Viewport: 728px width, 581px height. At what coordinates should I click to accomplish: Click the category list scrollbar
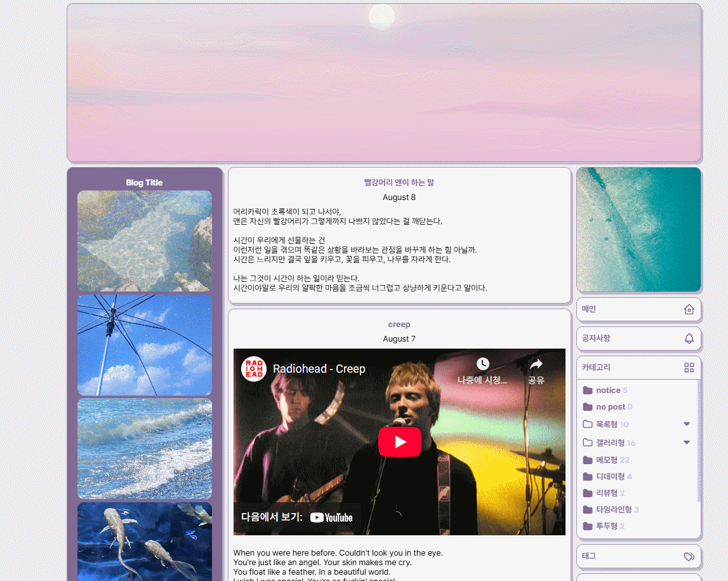click(x=699, y=440)
